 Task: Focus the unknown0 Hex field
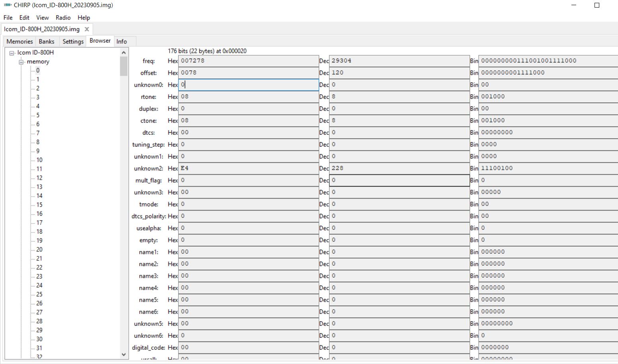(248, 85)
